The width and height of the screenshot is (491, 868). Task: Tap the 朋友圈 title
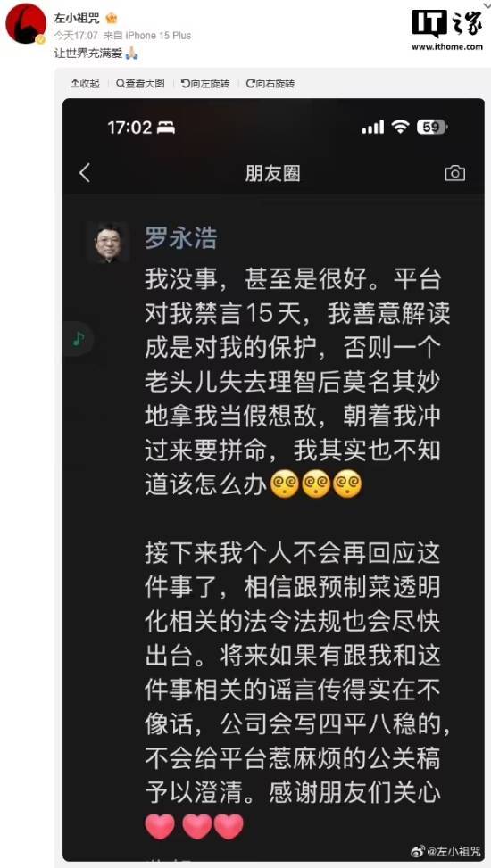pyautogui.click(x=272, y=173)
